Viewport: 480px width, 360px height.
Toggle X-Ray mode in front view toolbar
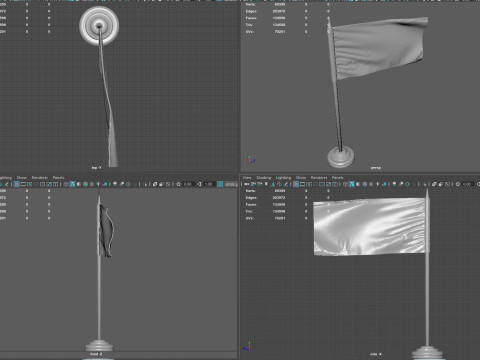click(x=155, y=184)
